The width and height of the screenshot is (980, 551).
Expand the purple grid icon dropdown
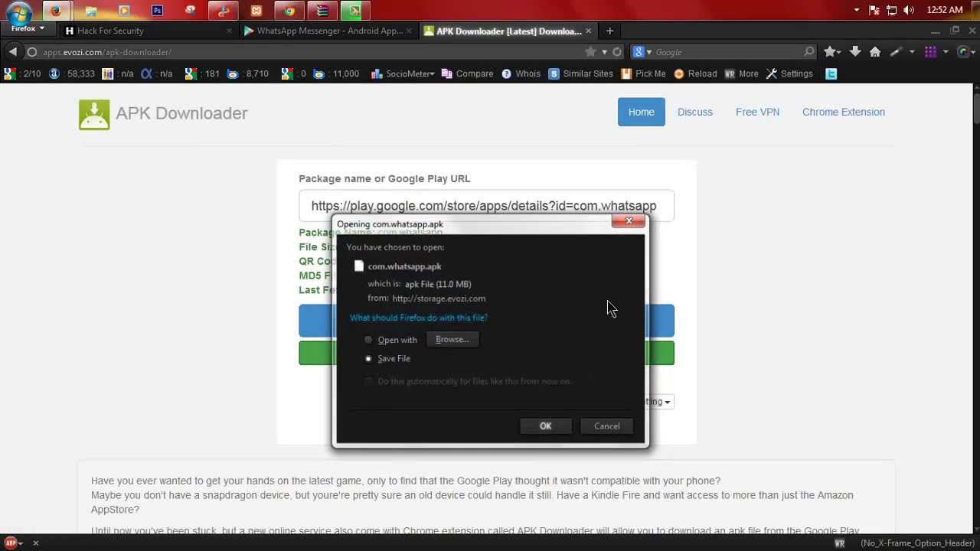click(x=946, y=52)
